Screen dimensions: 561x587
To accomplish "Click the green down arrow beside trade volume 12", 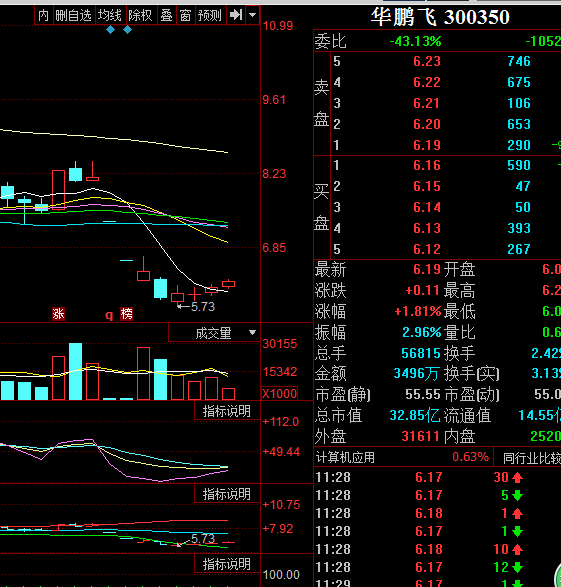I will click(x=518, y=568).
